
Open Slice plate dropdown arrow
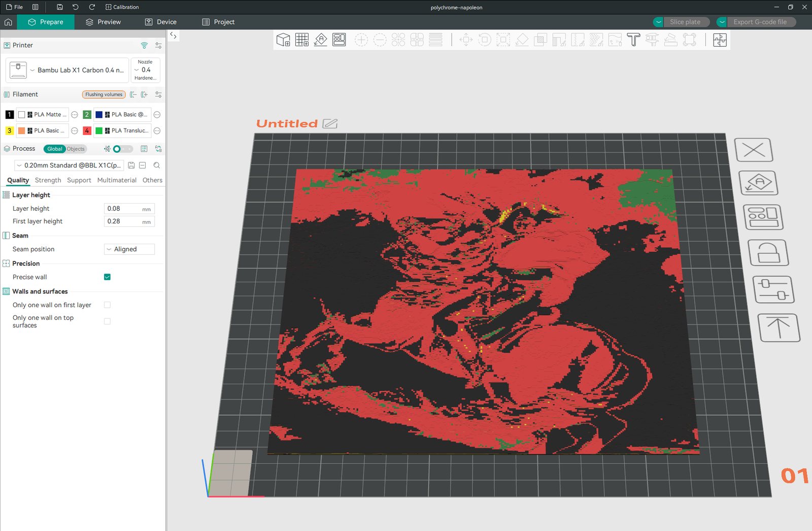(658, 22)
